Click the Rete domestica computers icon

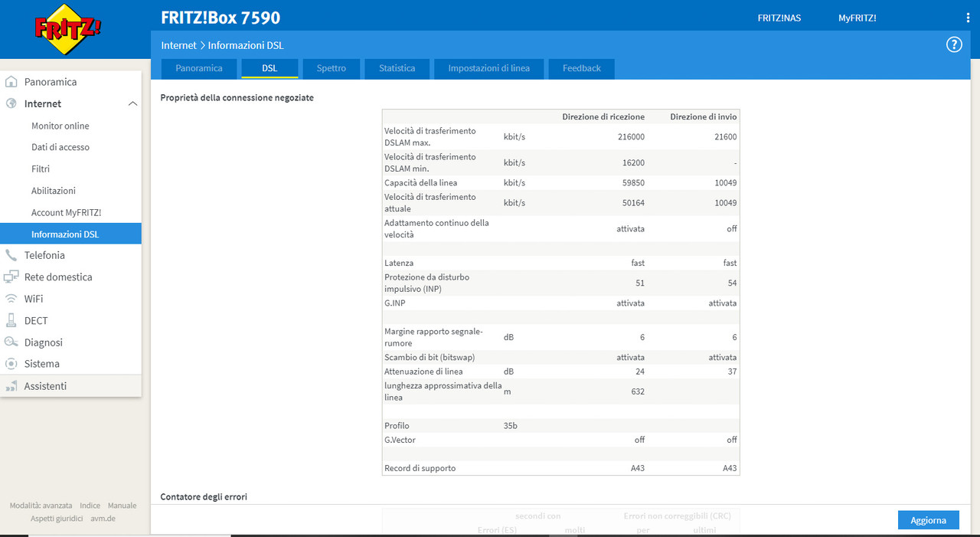point(11,277)
